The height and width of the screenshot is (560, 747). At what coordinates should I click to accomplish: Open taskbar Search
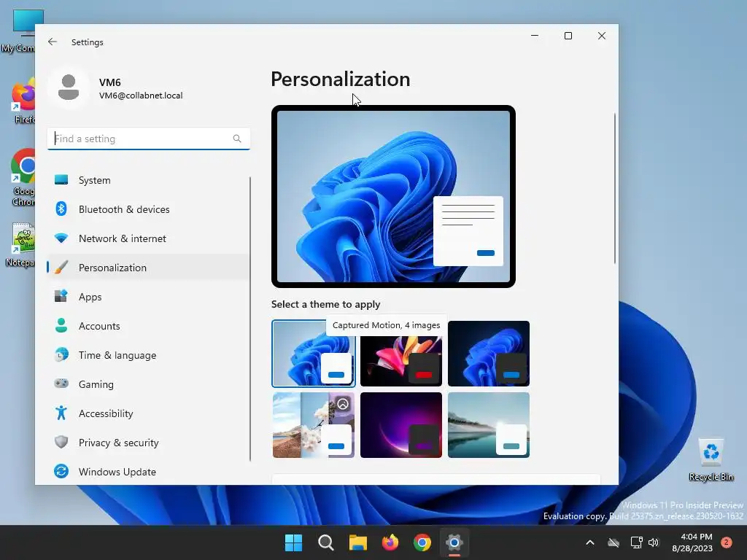point(326,542)
